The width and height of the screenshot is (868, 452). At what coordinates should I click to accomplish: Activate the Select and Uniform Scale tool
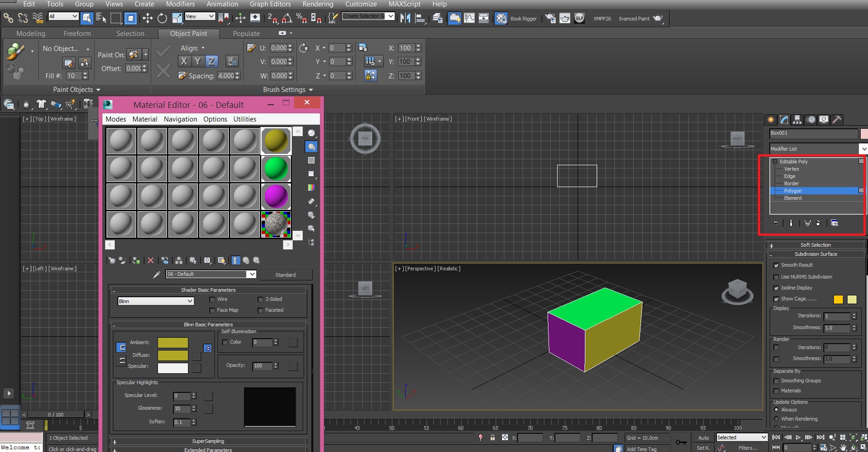tap(177, 18)
